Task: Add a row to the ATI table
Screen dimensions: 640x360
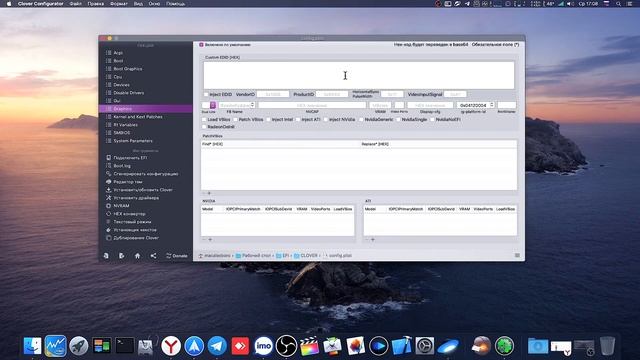Action: pyautogui.click(x=373, y=240)
